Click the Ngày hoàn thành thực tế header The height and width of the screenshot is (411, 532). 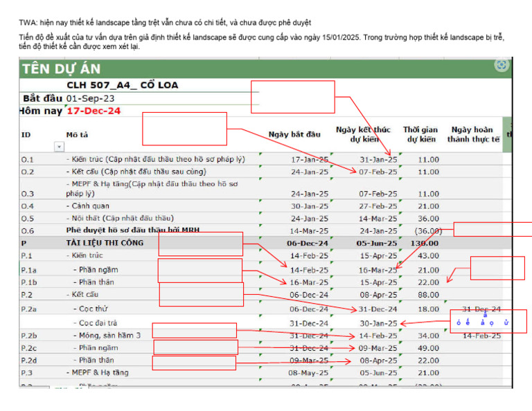coord(473,134)
